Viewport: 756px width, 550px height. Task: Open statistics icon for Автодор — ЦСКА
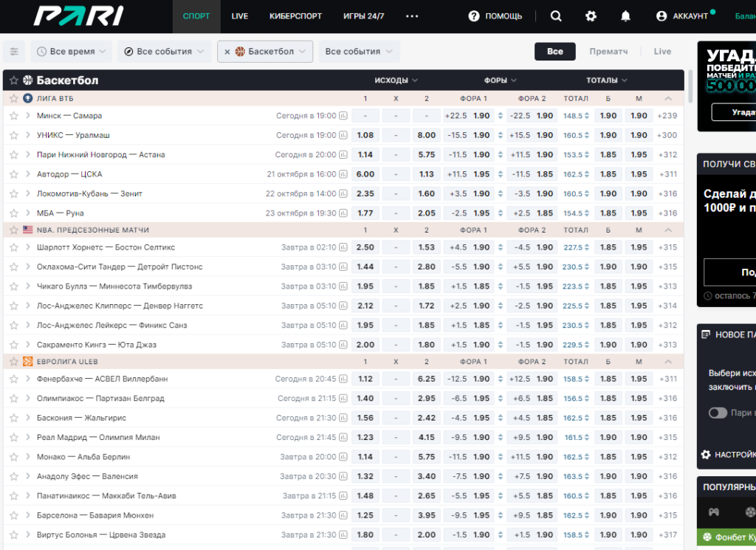pos(343,174)
